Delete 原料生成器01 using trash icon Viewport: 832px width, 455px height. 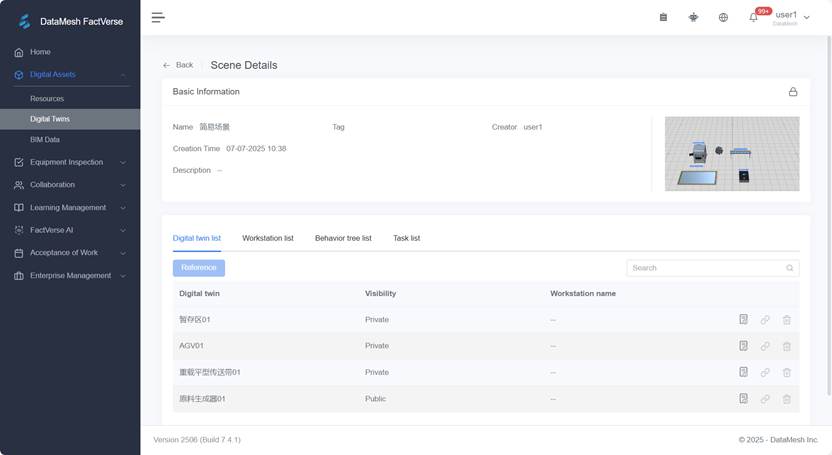point(787,399)
